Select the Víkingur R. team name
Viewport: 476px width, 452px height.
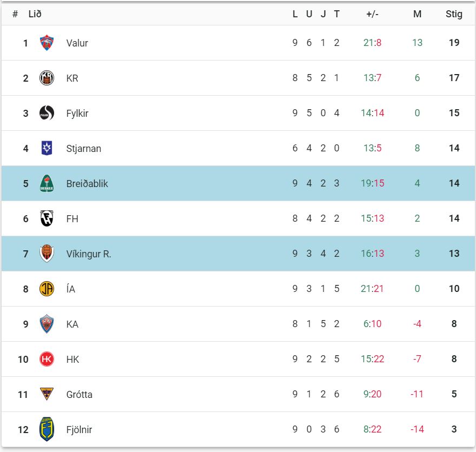(x=89, y=254)
